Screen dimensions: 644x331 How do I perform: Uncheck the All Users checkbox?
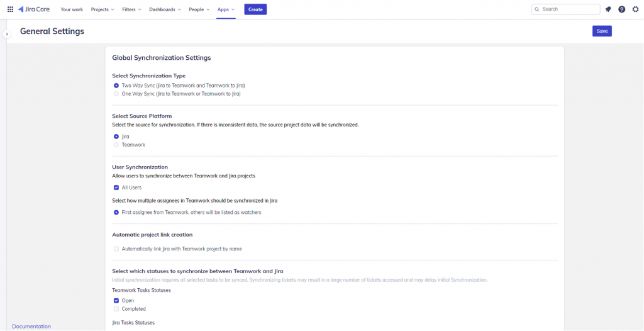tap(116, 188)
